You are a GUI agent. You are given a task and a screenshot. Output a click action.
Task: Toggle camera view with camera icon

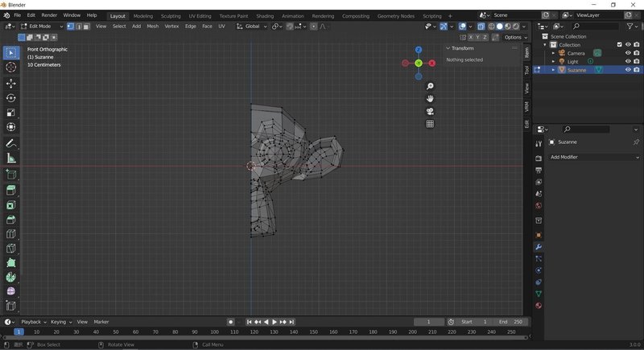click(x=430, y=111)
